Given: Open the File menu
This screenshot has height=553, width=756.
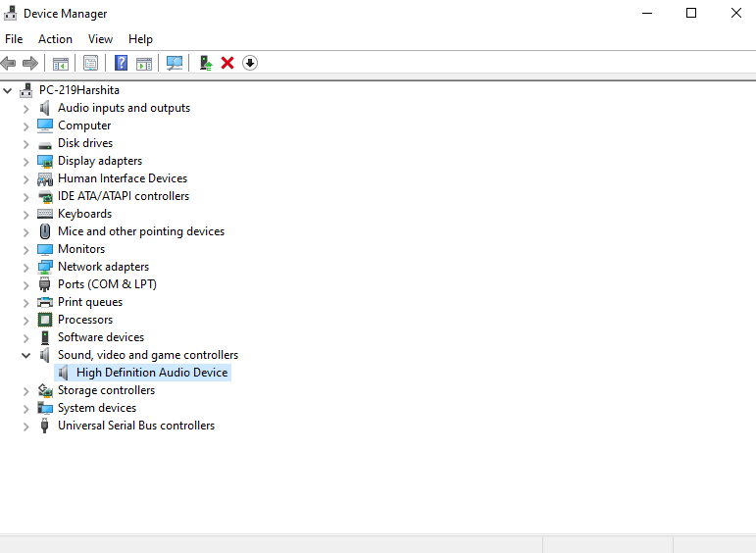Looking at the screenshot, I should point(14,39).
